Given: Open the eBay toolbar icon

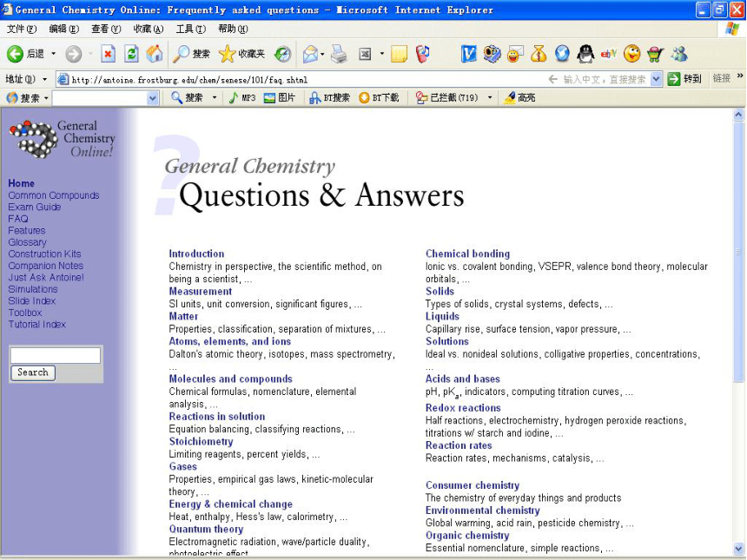Looking at the screenshot, I should [609, 54].
